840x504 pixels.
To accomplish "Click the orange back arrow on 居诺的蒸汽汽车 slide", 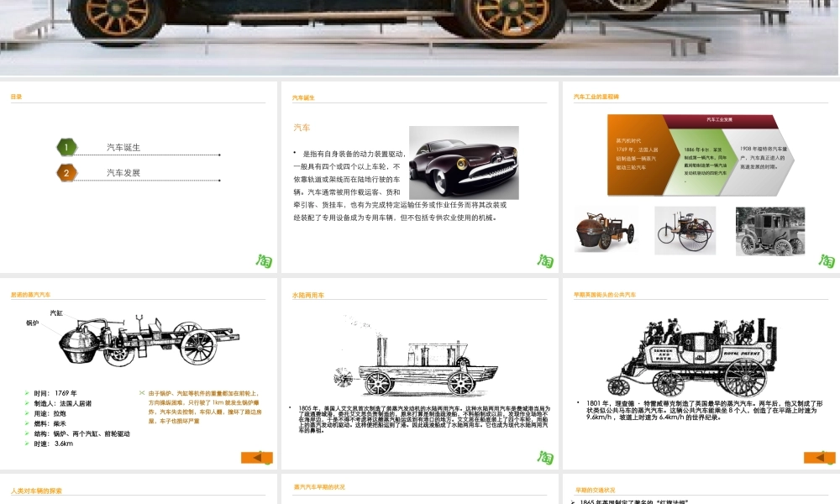I will click(257, 458).
